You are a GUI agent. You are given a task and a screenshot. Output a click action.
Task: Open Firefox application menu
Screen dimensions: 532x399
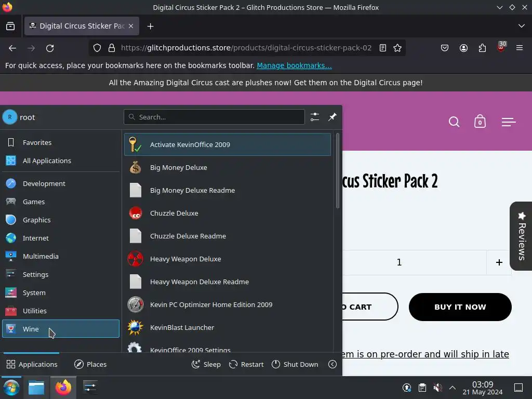520,48
